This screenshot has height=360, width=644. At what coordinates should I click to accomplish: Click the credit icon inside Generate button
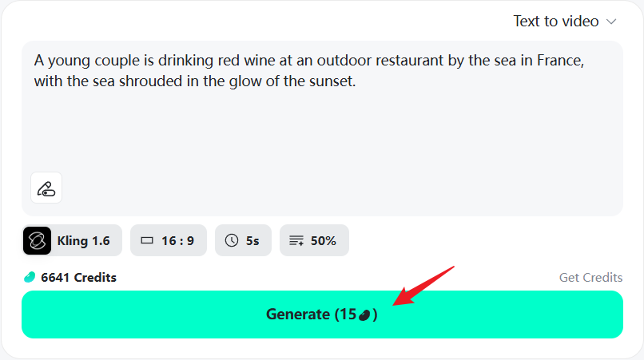pyautogui.click(x=364, y=315)
